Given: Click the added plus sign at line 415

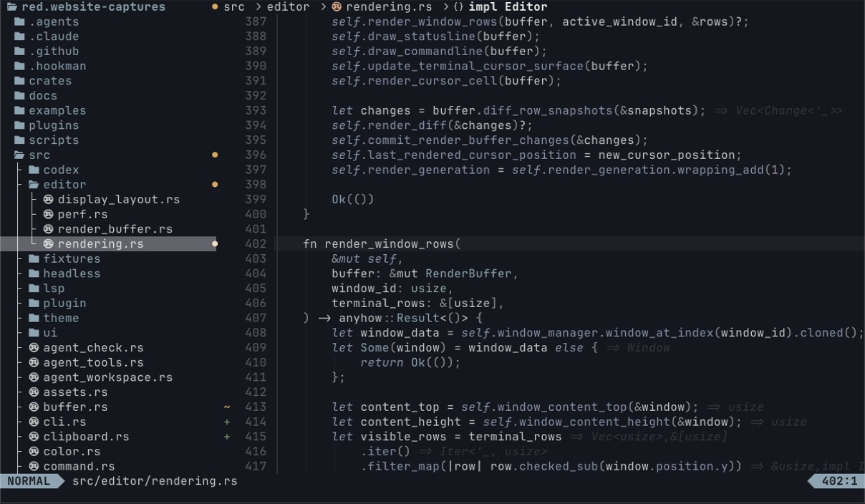Looking at the screenshot, I should point(227,436).
